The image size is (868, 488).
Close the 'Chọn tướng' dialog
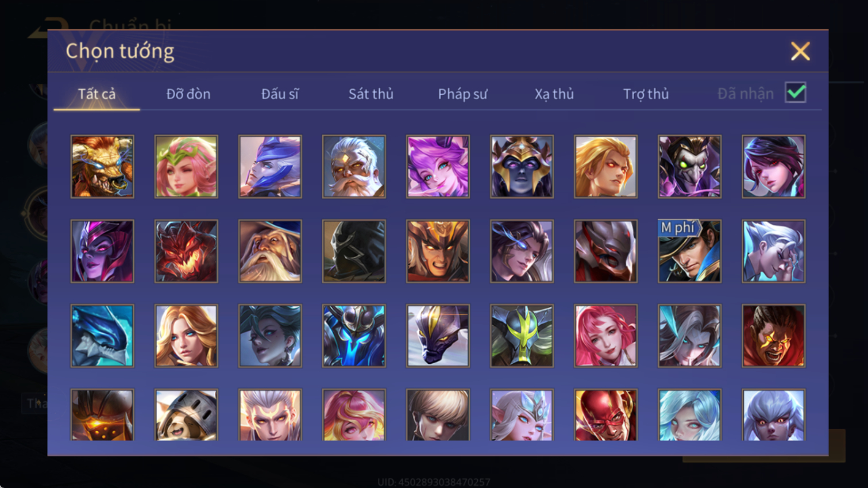(800, 51)
